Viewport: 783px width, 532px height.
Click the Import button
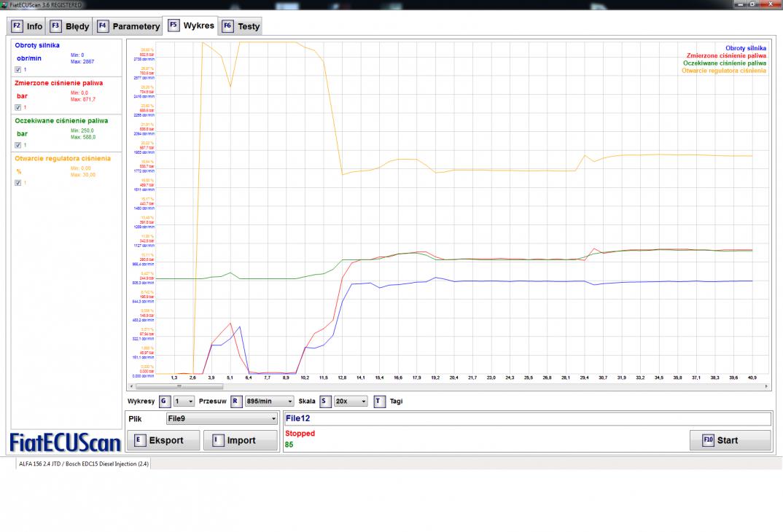coord(240,440)
